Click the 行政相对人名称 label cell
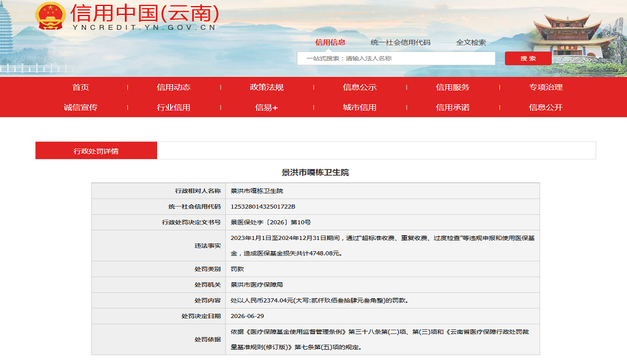This screenshot has width=627, height=364. tap(159, 191)
